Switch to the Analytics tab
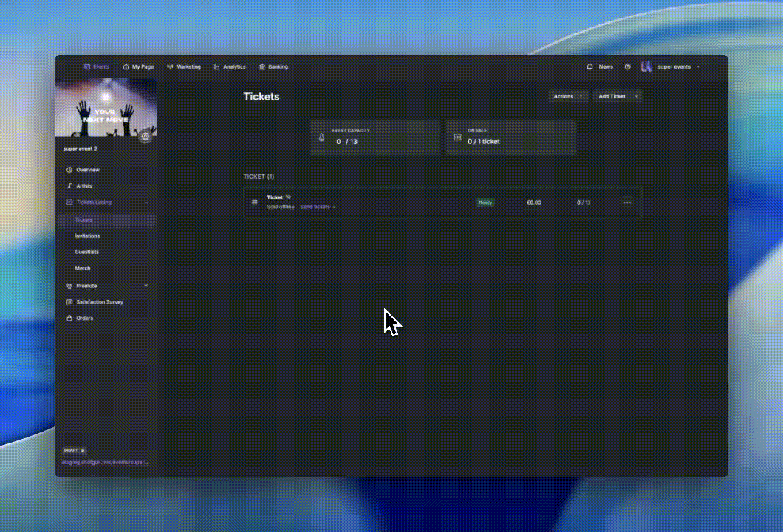Image resolution: width=783 pixels, height=532 pixels. (230, 67)
